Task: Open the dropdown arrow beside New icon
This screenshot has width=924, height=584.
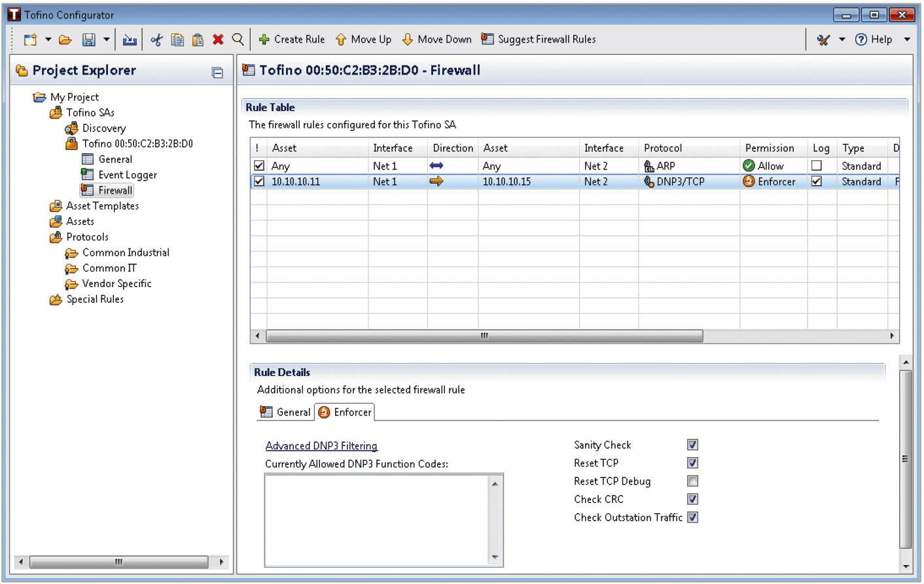Action: click(48, 40)
